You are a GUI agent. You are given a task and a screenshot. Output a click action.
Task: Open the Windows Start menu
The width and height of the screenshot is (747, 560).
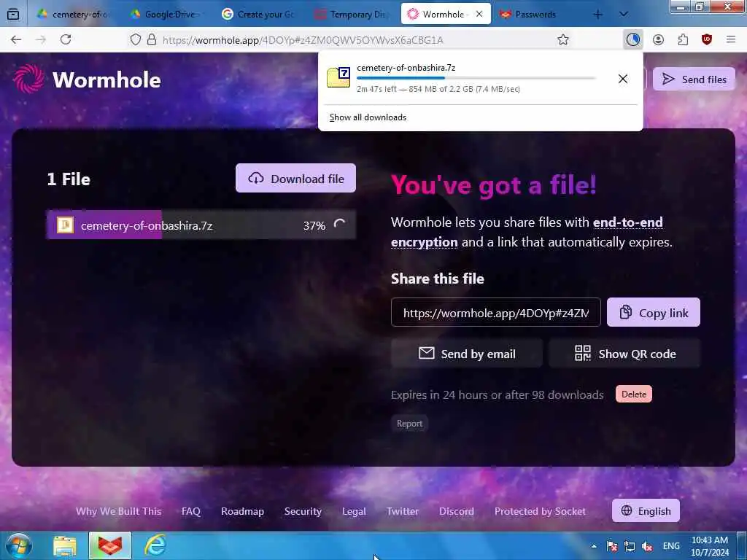click(x=19, y=545)
